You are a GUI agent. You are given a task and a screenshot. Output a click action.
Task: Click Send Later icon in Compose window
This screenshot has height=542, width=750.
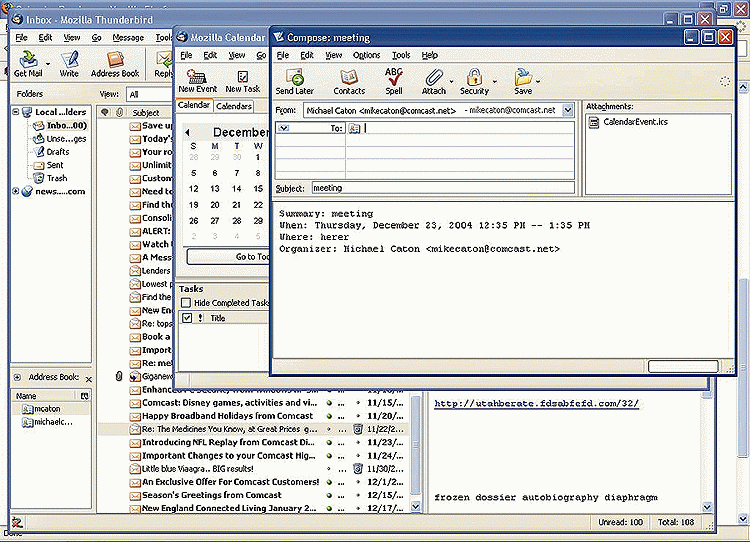pyautogui.click(x=294, y=80)
